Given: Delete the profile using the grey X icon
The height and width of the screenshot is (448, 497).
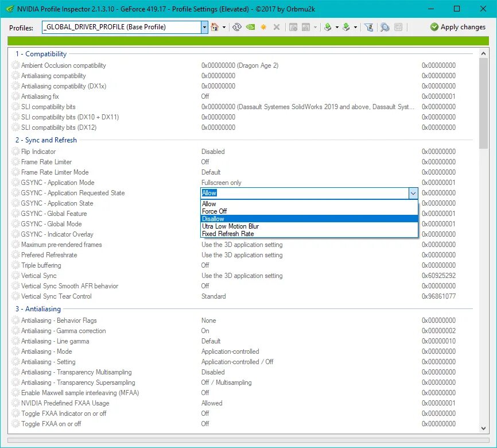Looking at the screenshot, I should (x=277, y=27).
